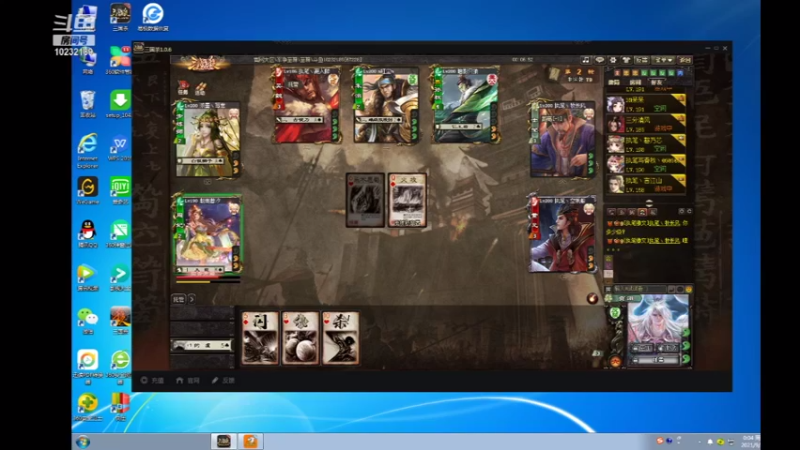Viewport: 800px width, 450px height.
Task: Select the golden lady general on upper left
Action: pos(208,139)
